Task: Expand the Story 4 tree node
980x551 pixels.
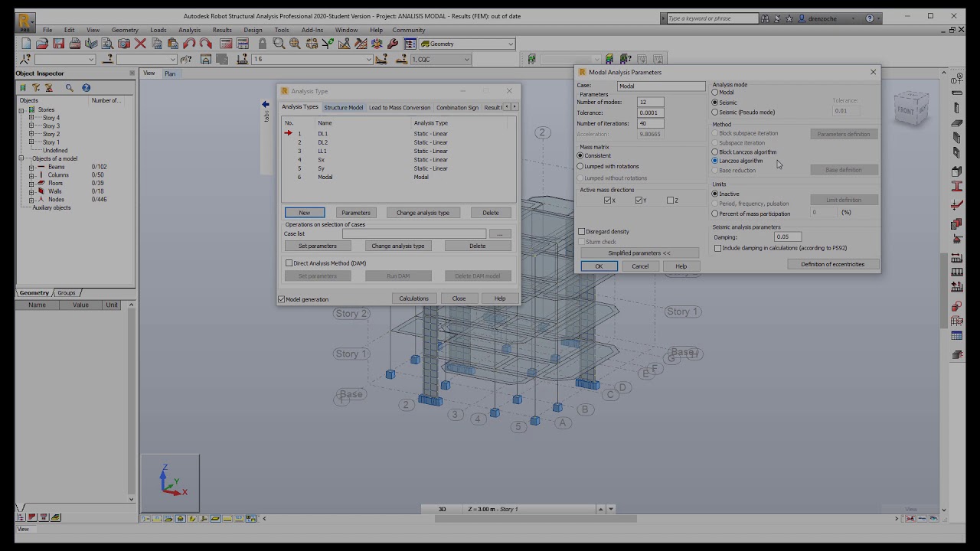Action: click(31, 118)
